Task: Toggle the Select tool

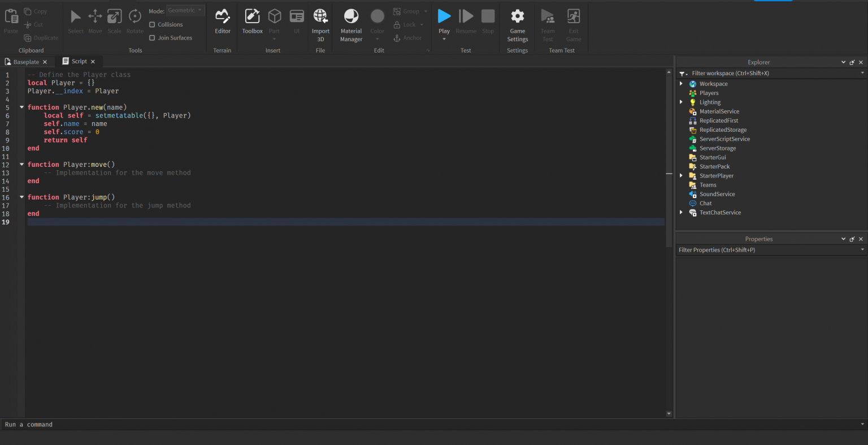Action: click(x=76, y=20)
